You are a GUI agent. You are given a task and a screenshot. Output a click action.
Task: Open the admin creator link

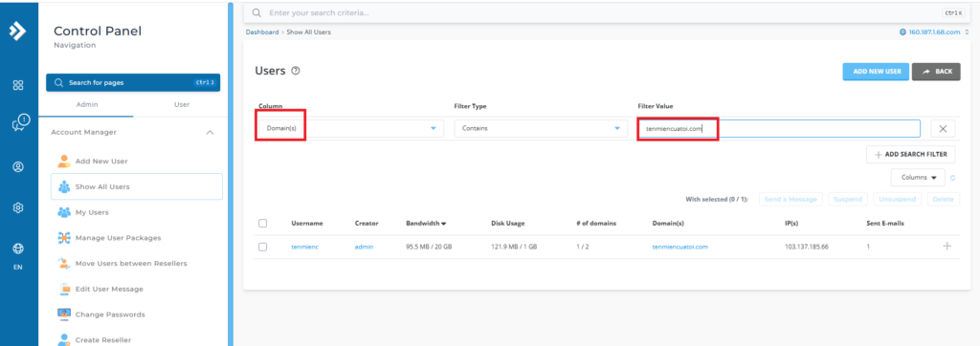coord(364,247)
